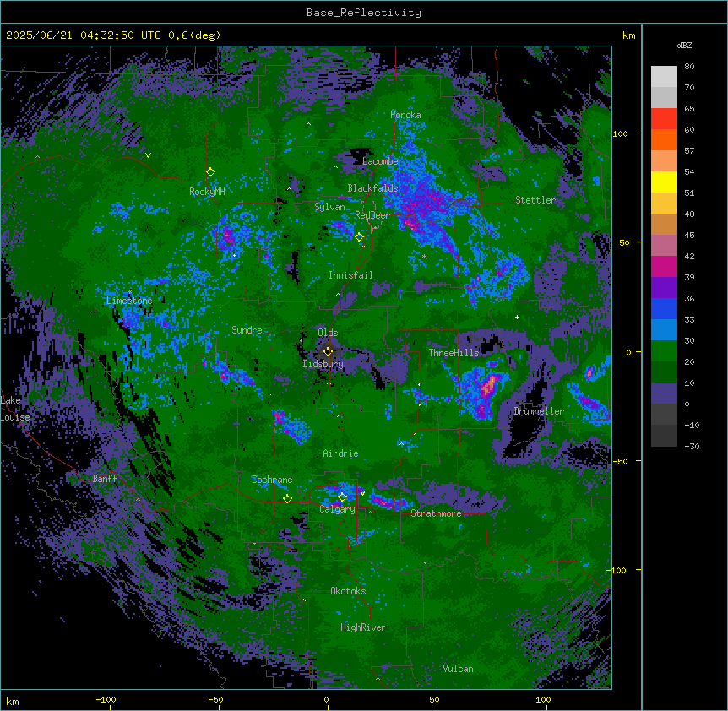Click the 10 dBZ slate purple legend swatch
728x711 pixels.
click(x=664, y=393)
